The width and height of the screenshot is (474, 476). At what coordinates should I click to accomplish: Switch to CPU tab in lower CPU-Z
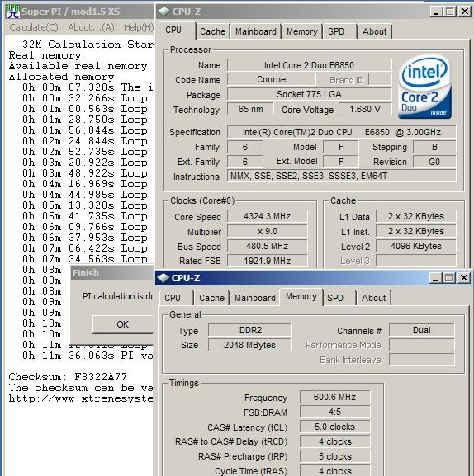(x=176, y=298)
